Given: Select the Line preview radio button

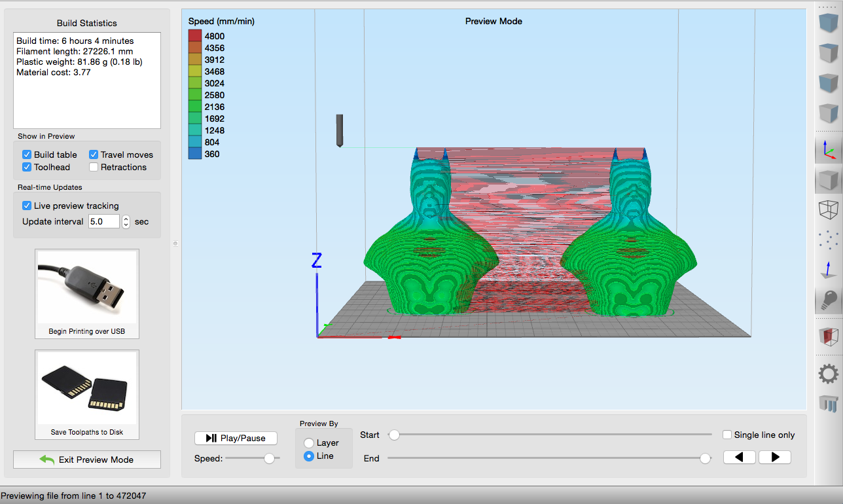Looking at the screenshot, I should click(309, 456).
